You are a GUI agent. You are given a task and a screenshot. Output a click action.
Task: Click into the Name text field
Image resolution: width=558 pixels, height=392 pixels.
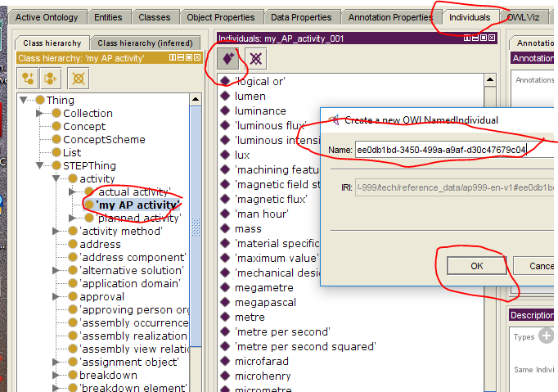point(442,150)
